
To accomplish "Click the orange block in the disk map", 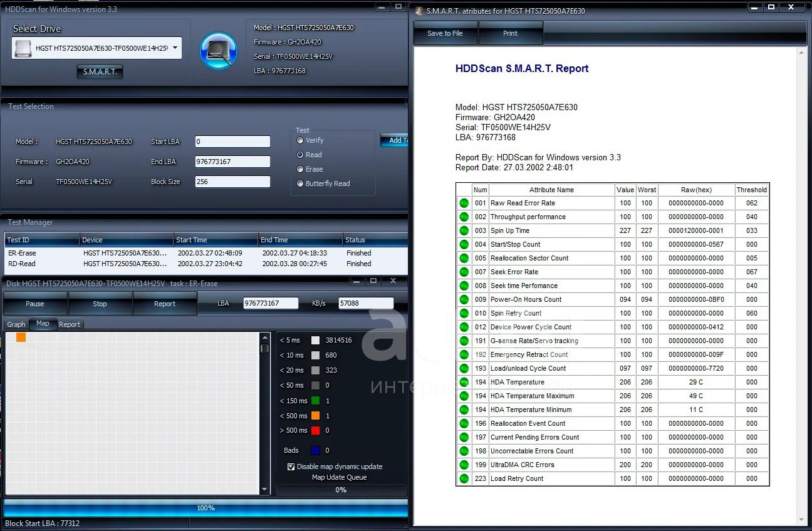I will coord(21,337).
